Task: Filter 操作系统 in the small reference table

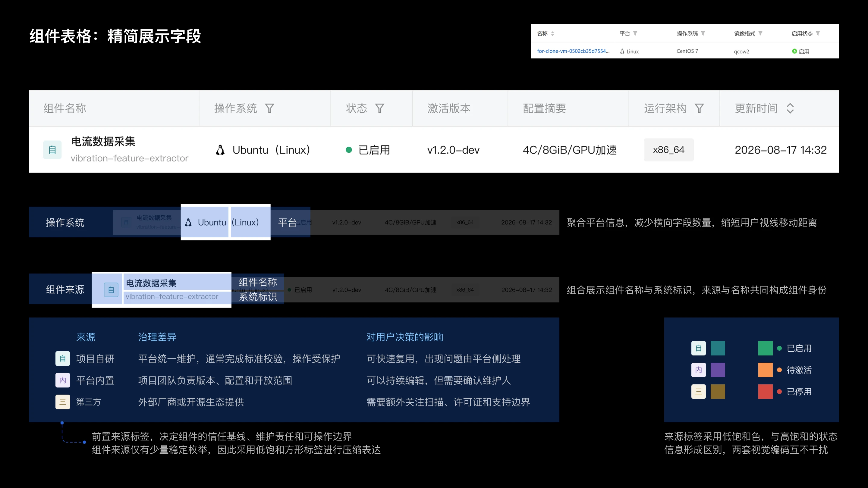Action: point(703,33)
